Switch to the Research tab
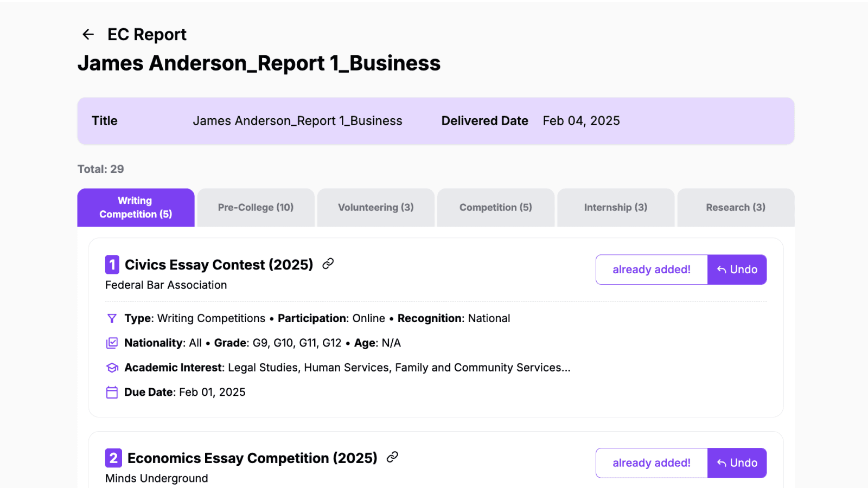 click(x=736, y=207)
